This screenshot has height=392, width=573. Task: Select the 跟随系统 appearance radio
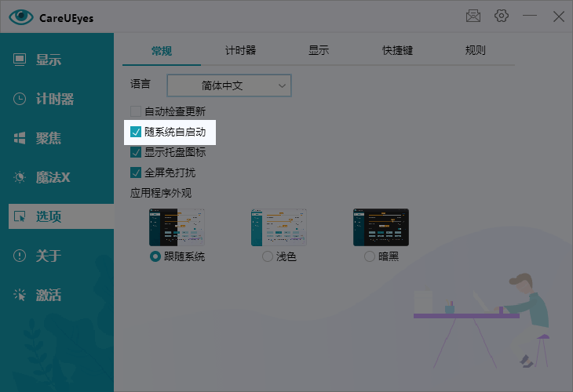(155, 256)
